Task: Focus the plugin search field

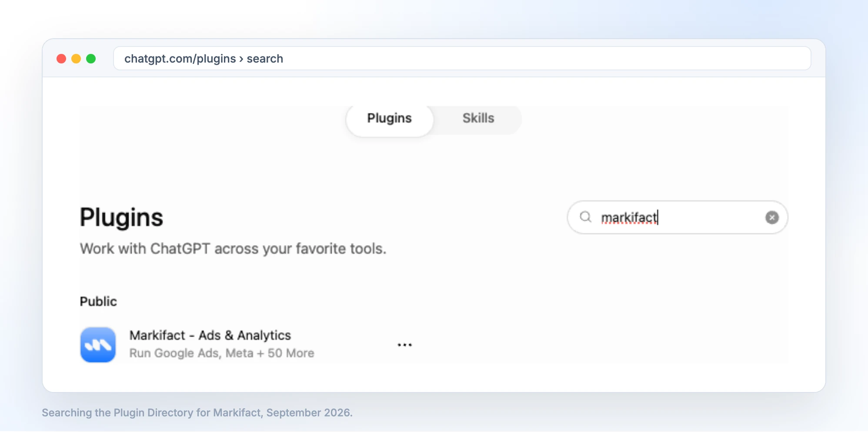Action: point(677,217)
